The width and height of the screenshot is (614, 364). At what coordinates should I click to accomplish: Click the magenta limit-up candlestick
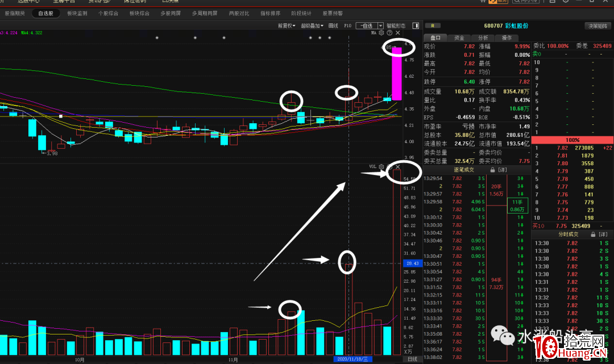[x=397, y=73]
